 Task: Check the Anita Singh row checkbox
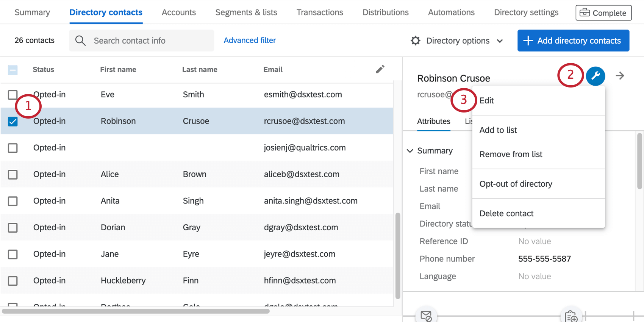pos(13,201)
